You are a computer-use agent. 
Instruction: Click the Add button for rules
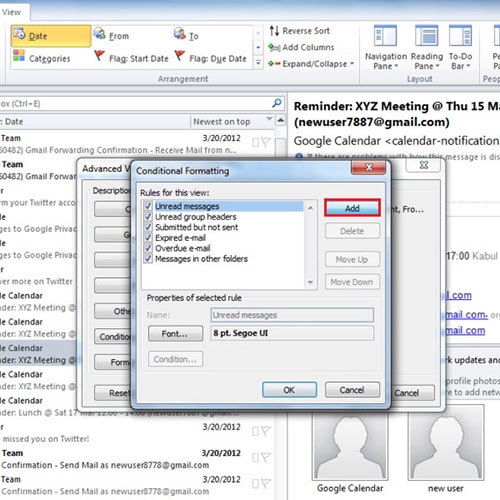(x=352, y=208)
